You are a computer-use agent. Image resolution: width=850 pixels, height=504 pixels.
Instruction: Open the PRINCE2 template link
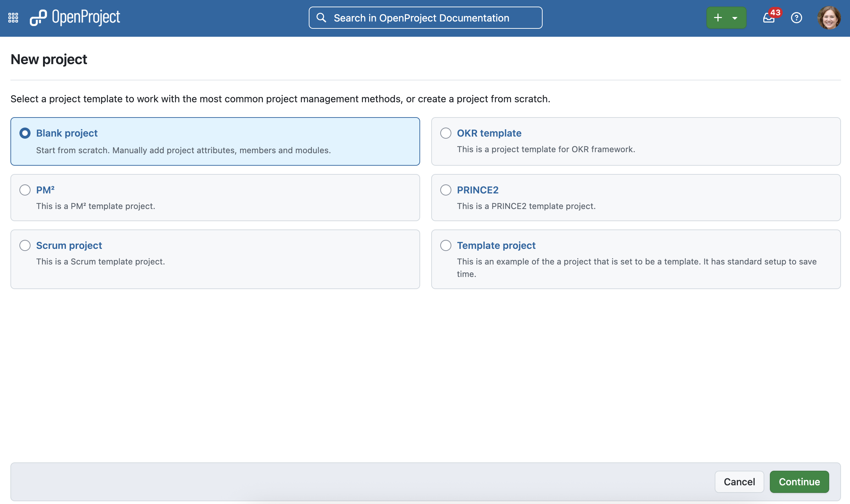(x=477, y=190)
